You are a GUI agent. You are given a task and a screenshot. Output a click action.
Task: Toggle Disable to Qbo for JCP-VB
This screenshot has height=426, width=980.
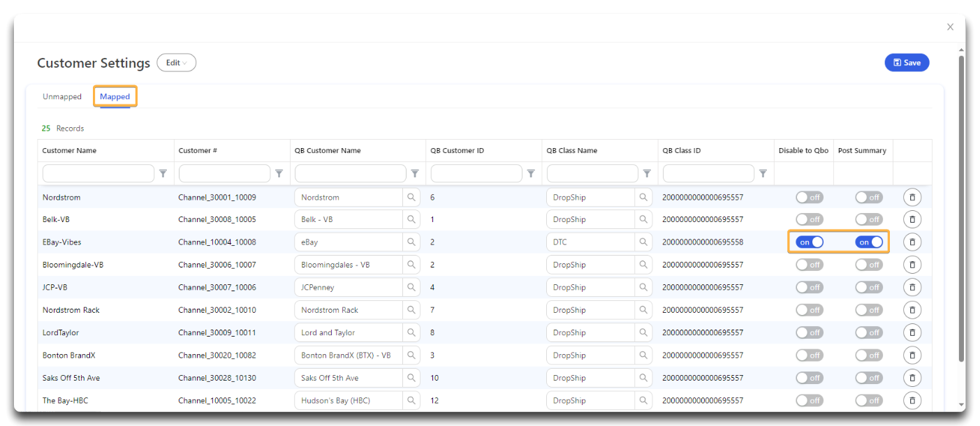pos(810,287)
